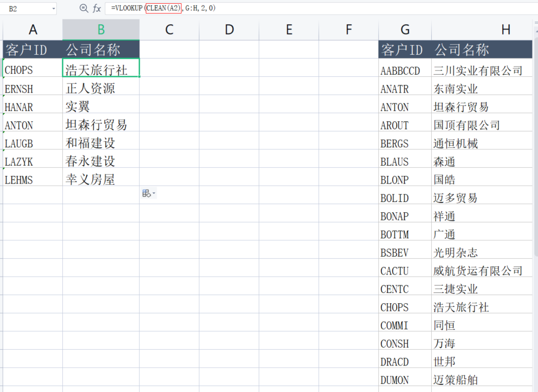Screen dimensions: 538x392
Task: Select cell H1 labeled 公司名称
Action: pyautogui.click(x=482, y=49)
